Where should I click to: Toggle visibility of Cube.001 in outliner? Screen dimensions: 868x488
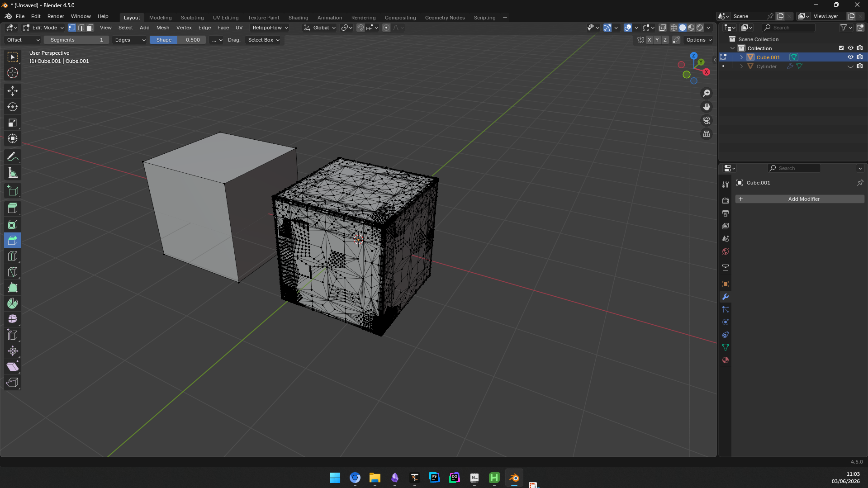pyautogui.click(x=850, y=57)
